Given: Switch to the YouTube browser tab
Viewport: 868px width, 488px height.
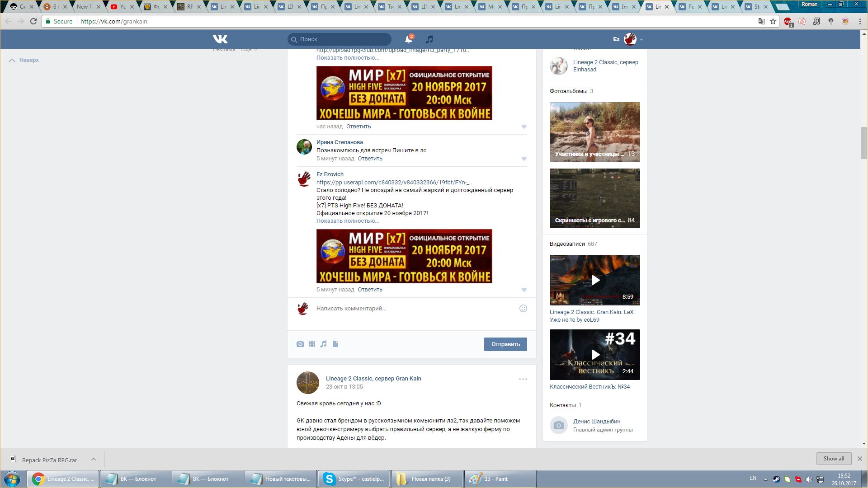Looking at the screenshot, I should [x=118, y=7].
